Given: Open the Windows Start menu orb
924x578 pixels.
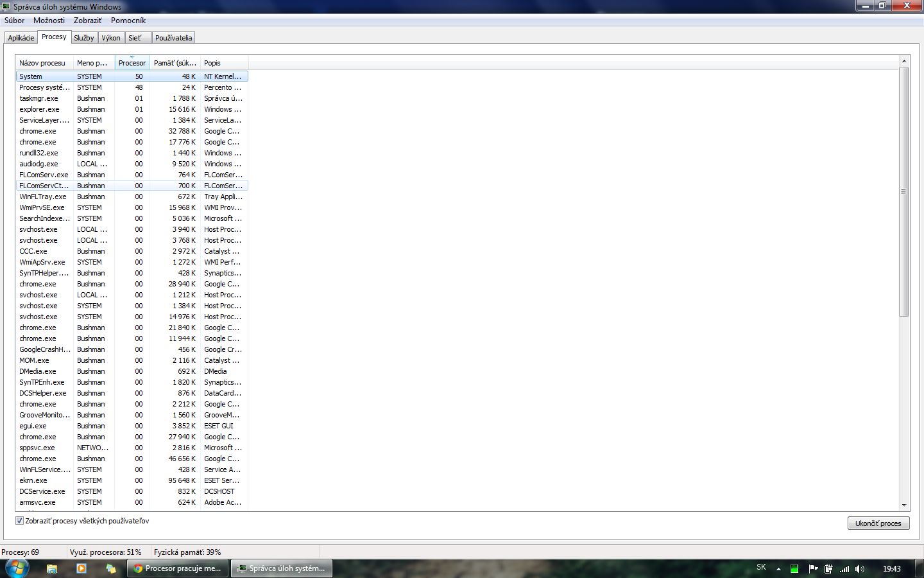Looking at the screenshot, I should [17, 568].
